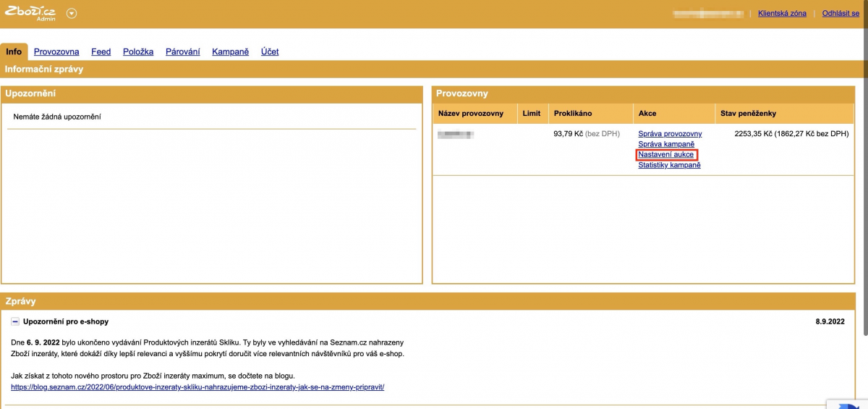Log out via Odhlásit se
The height and width of the screenshot is (409, 868).
840,13
